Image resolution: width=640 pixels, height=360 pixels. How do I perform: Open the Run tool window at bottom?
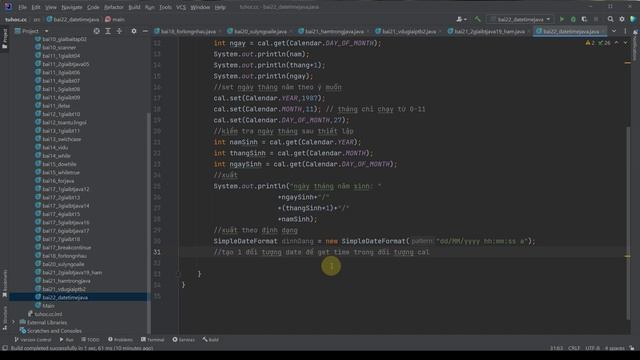point(67,340)
